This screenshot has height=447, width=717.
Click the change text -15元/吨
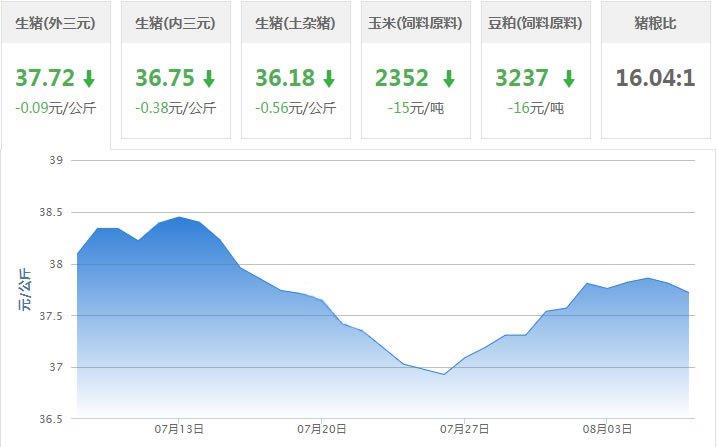tap(416, 108)
